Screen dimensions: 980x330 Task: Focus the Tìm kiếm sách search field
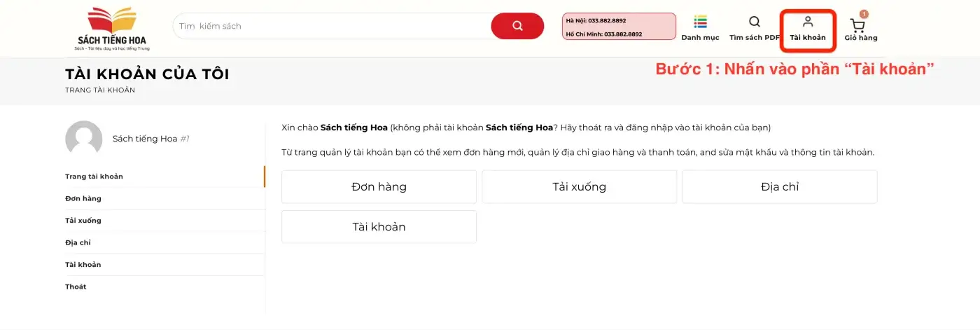pos(332,26)
